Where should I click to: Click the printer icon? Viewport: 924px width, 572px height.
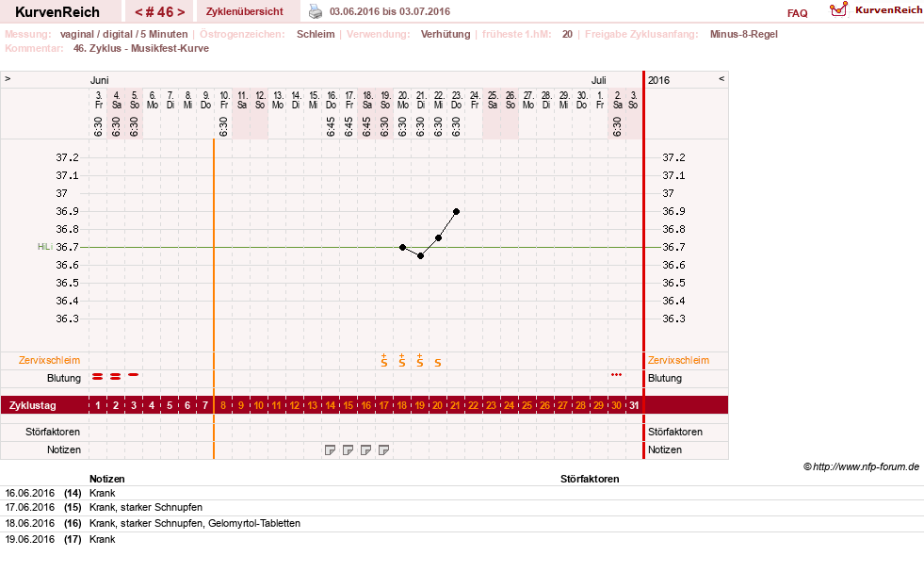tap(316, 11)
